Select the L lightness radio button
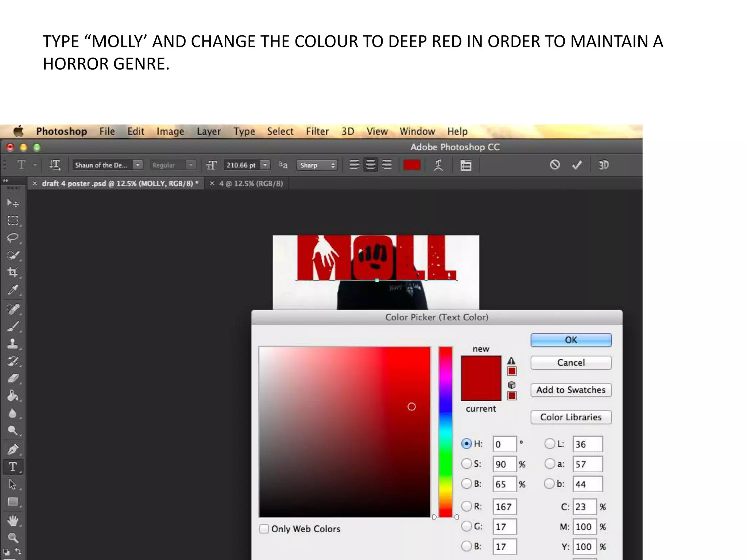Viewport: 747px width, 560px height. 550,444
